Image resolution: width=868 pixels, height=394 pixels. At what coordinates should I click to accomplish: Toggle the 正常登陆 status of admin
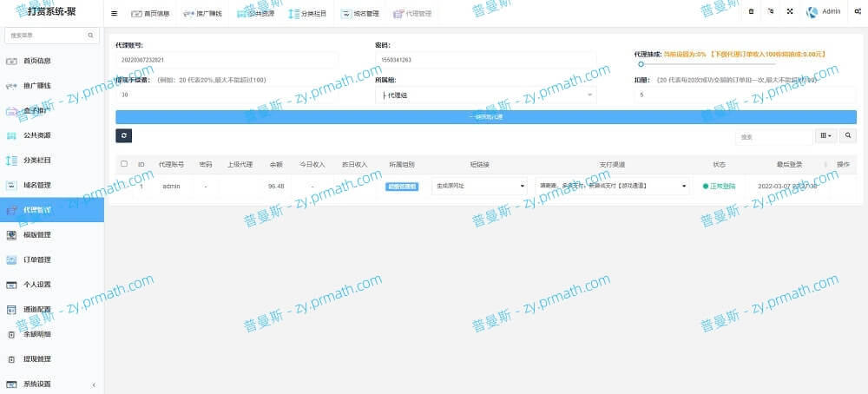[719, 187]
